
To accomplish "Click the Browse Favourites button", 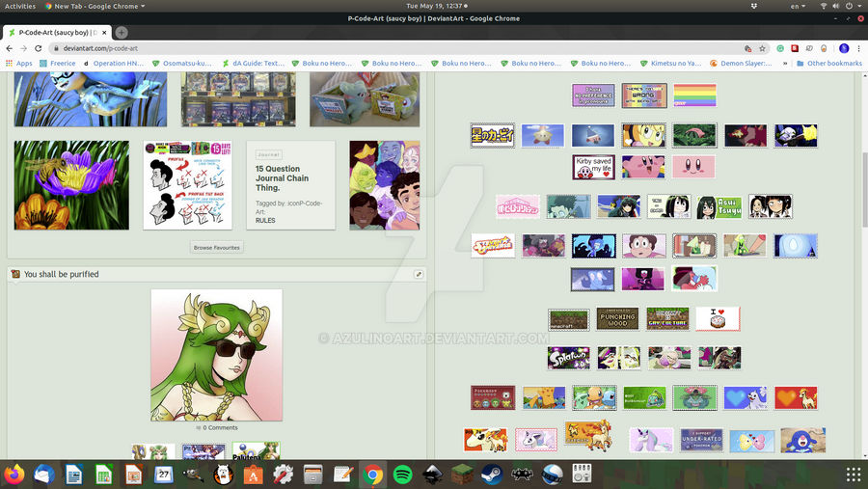I will 216,248.
